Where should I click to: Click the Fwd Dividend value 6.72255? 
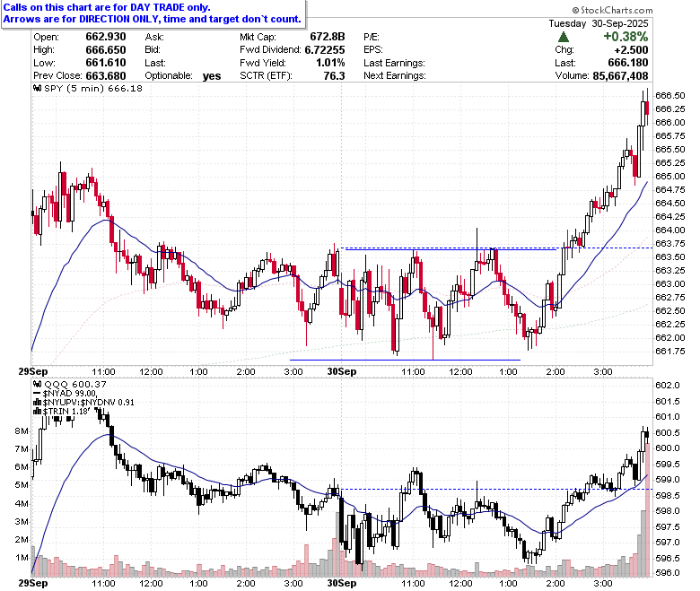tap(325, 50)
